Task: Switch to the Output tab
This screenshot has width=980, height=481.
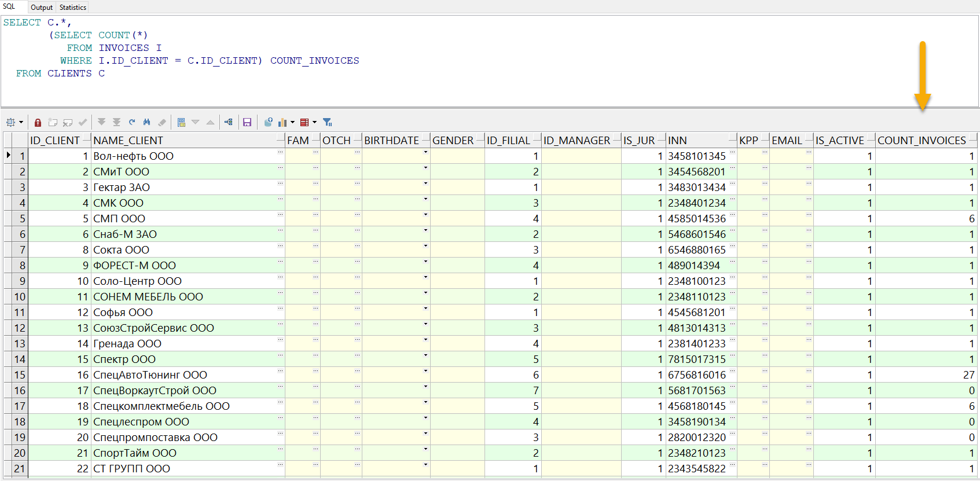Action: click(42, 8)
